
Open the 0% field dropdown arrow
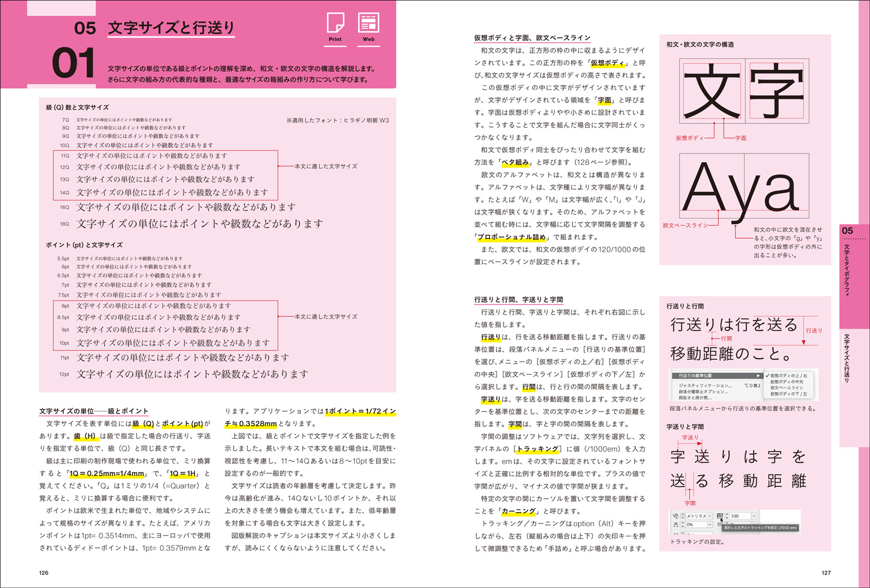(x=710, y=524)
